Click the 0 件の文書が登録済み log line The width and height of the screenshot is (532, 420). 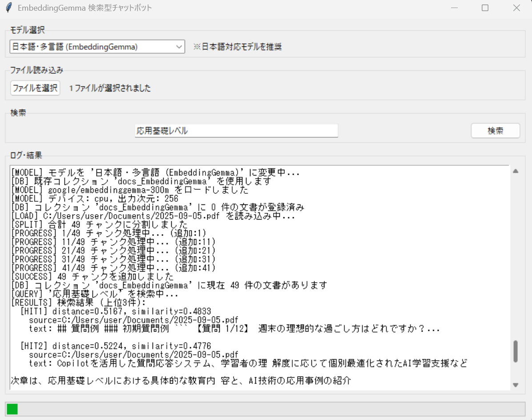point(157,207)
